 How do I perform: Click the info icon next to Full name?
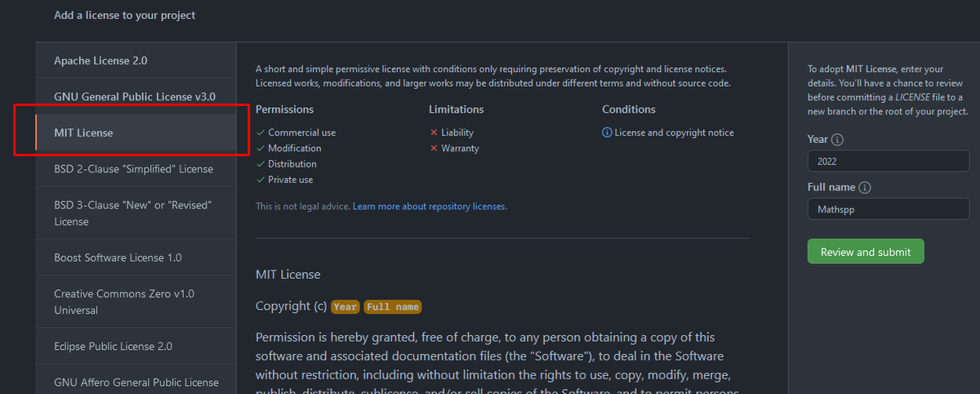point(865,188)
